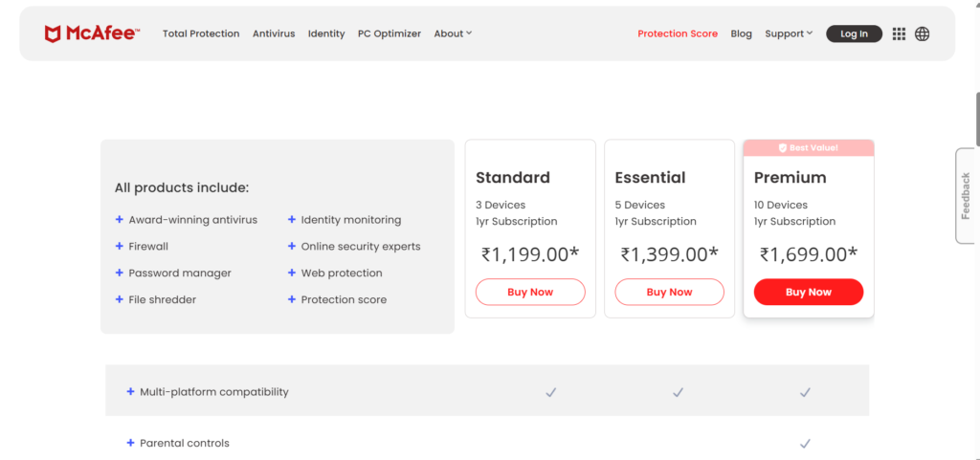This screenshot has width=980, height=460.
Task: Click plus icon beside Online security experts
Action: pos(291,247)
